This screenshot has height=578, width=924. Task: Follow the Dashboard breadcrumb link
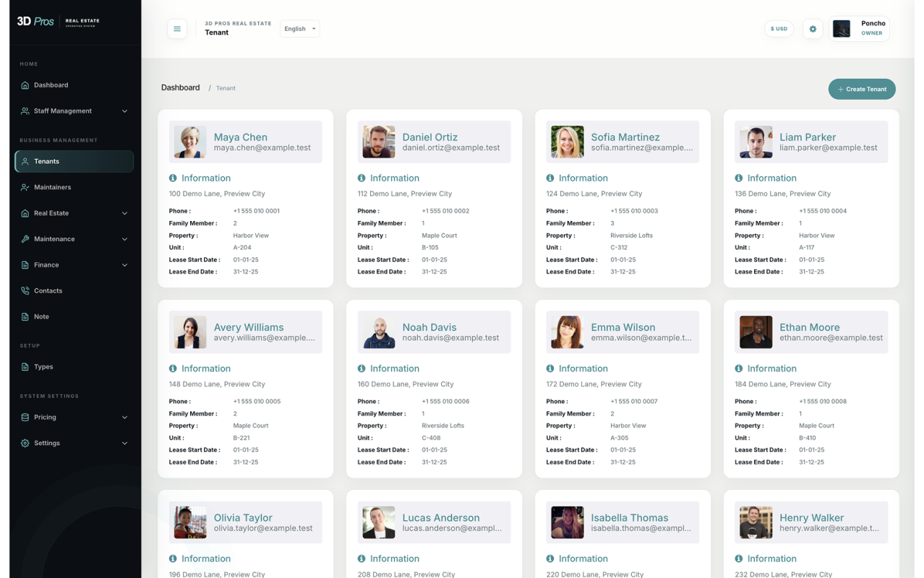pos(180,88)
